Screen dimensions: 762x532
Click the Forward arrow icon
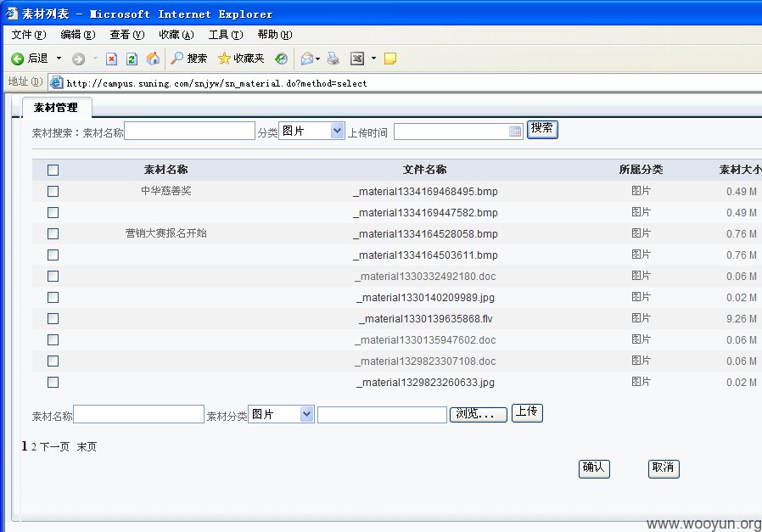pyautogui.click(x=78, y=59)
